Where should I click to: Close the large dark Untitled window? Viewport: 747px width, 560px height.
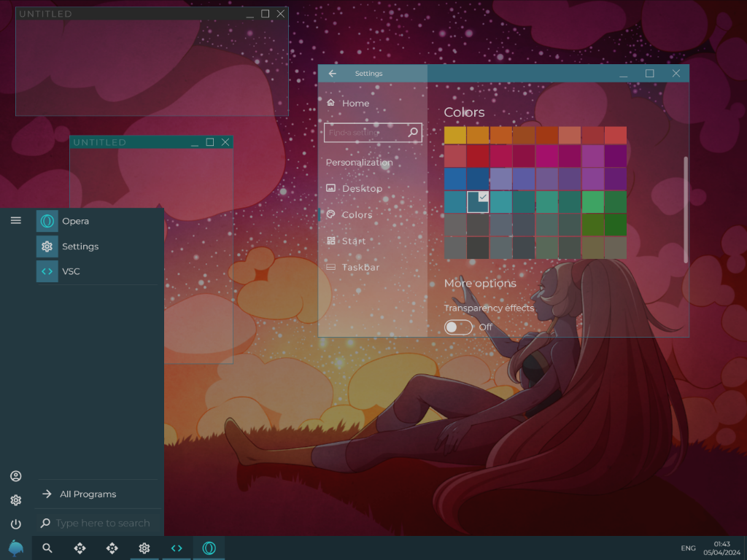(x=281, y=14)
